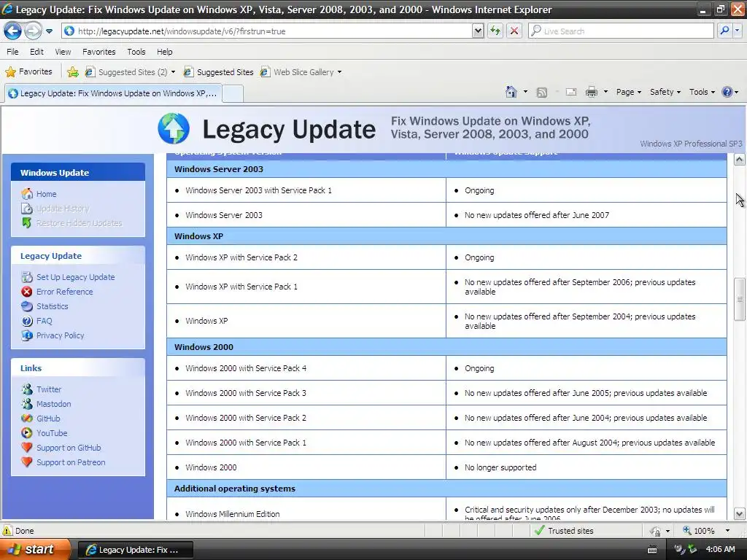Open the Help menu

click(x=165, y=52)
